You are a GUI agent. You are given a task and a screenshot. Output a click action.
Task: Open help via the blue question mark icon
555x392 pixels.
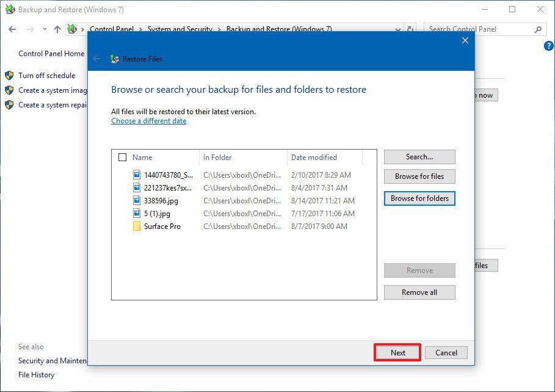(548, 45)
